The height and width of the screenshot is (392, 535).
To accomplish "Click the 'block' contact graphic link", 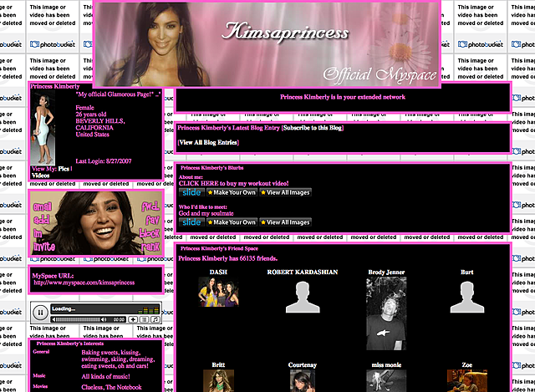I will (x=150, y=233).
